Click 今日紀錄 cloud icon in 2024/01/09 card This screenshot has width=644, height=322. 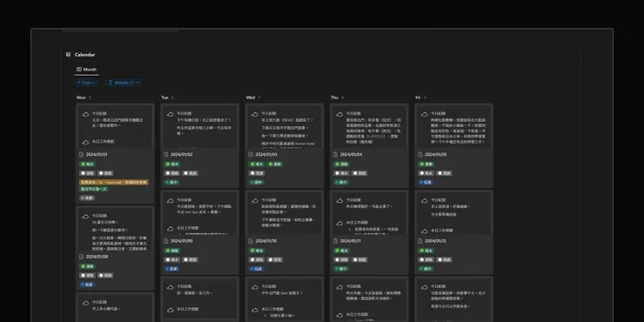click(x=170, y=201)
